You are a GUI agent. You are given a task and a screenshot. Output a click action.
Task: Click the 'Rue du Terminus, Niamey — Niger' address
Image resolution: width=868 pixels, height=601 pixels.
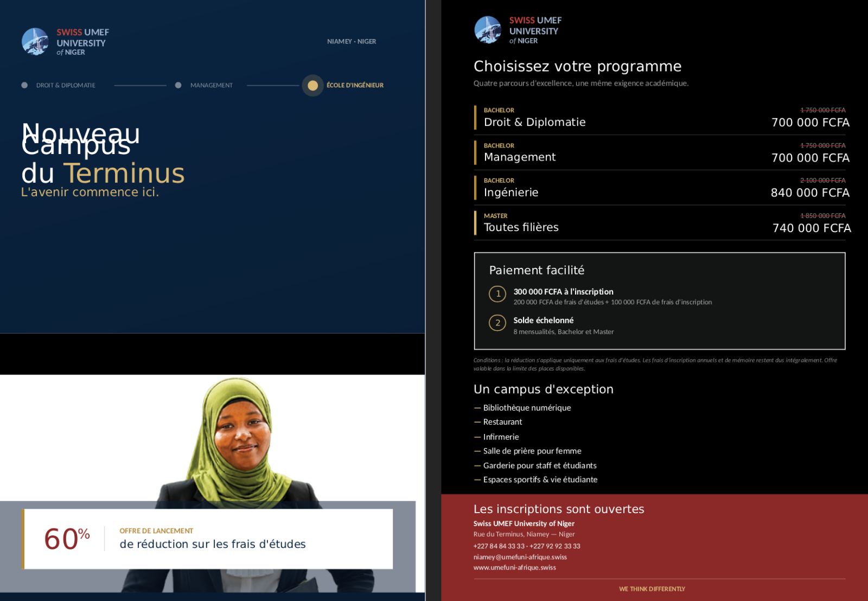coord(524,534)
